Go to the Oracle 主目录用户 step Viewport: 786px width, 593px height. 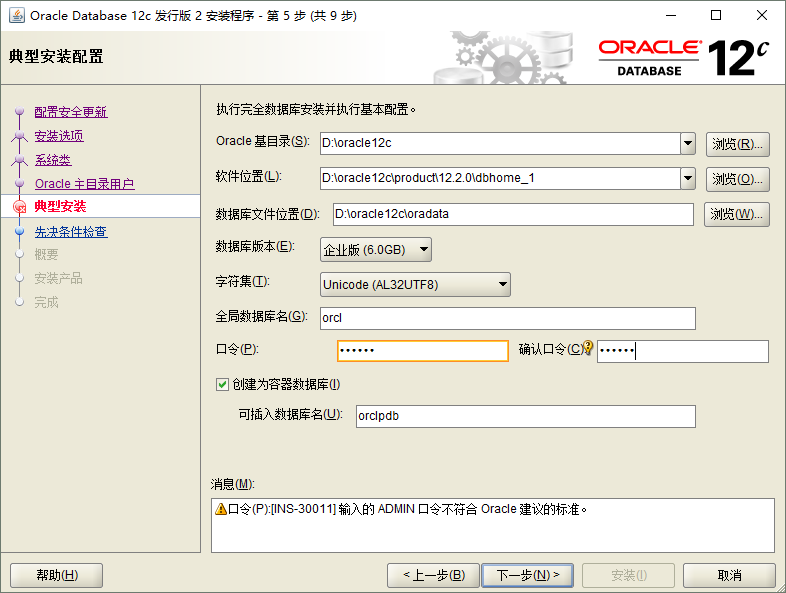pos(84,183)
